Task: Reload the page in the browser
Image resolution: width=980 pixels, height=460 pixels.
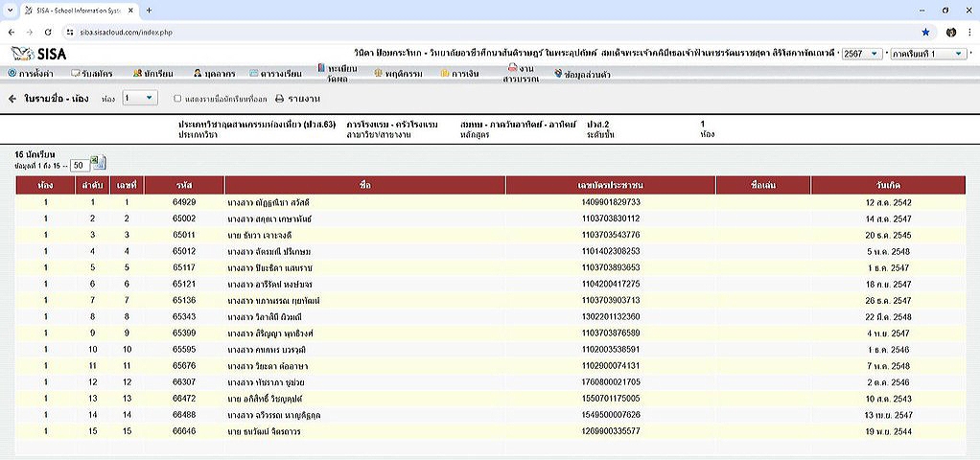Action: [46, 32]
